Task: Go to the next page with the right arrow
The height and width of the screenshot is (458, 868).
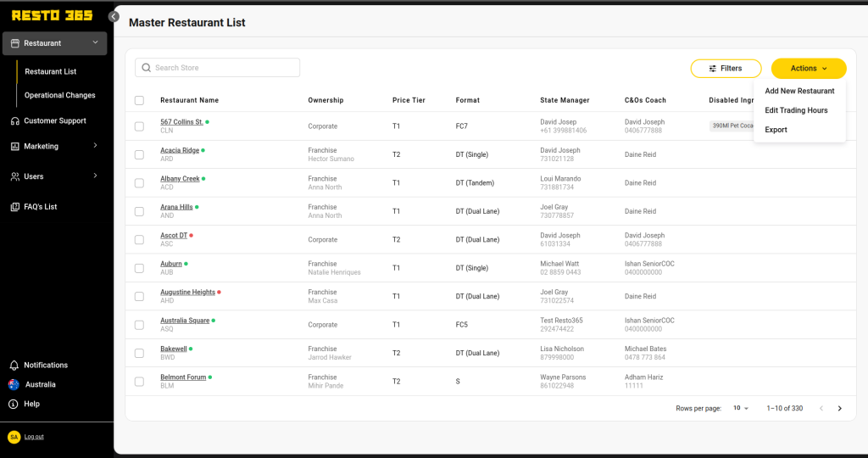Action: point(840,409)
